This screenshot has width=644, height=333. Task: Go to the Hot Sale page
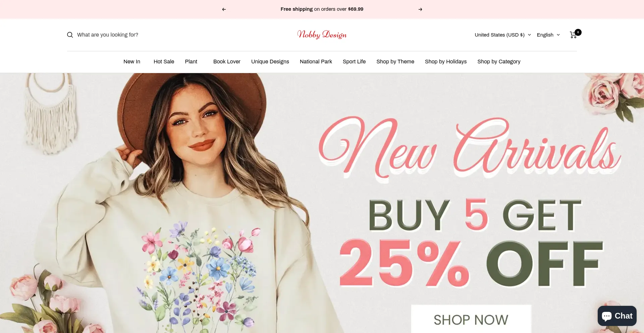coord(164,62)
